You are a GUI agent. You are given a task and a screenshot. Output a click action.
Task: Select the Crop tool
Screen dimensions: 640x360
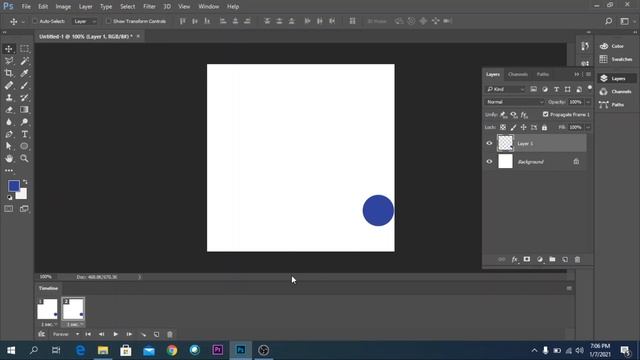tap(9, 73)
